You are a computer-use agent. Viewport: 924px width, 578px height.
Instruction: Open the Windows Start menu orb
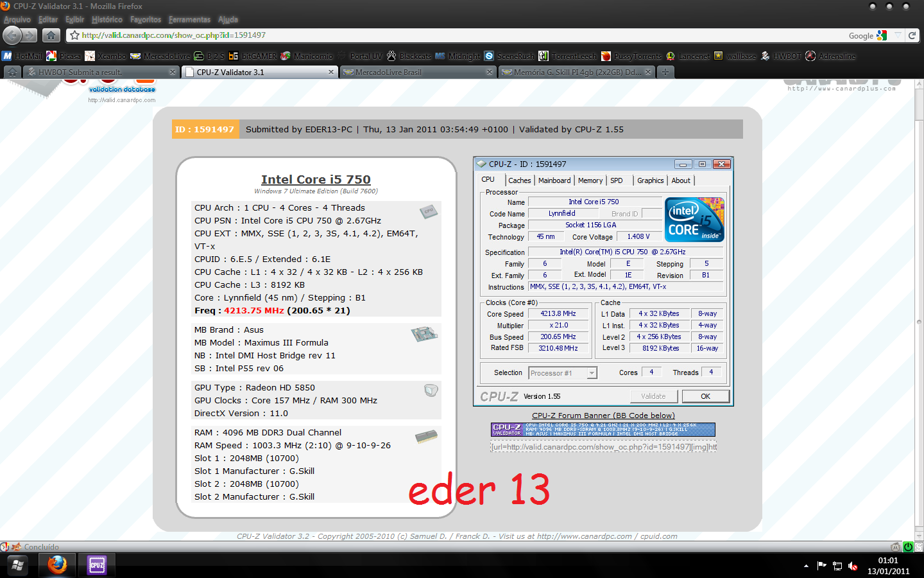(x=17, y=565)
